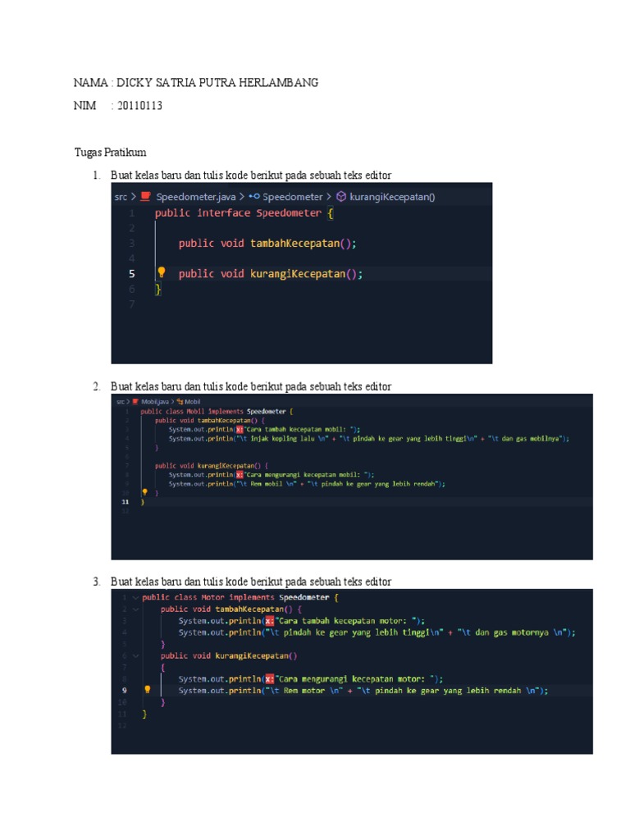The image size is (630, 840).
Task: Click the red x marker before "Cara tambah kecepatan mobil"
Action: pyautogui.click(x=240, y=430)
